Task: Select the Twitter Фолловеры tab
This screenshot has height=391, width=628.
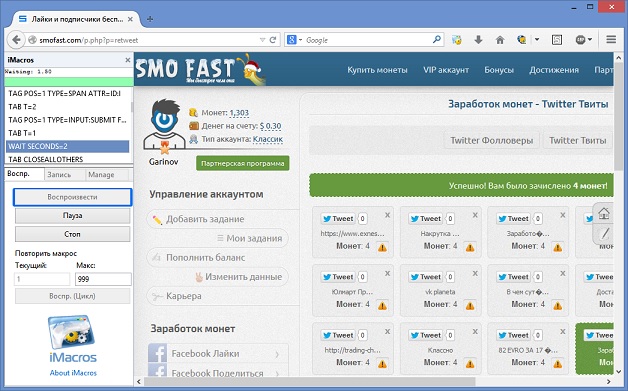Action: pos(491,141)
